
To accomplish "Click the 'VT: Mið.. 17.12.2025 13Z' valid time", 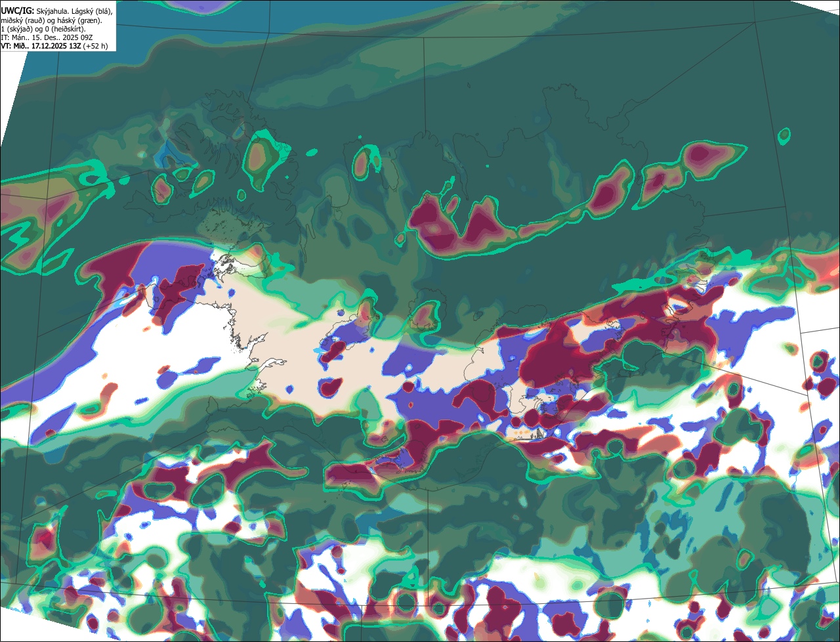I will (x=41, y=47).
